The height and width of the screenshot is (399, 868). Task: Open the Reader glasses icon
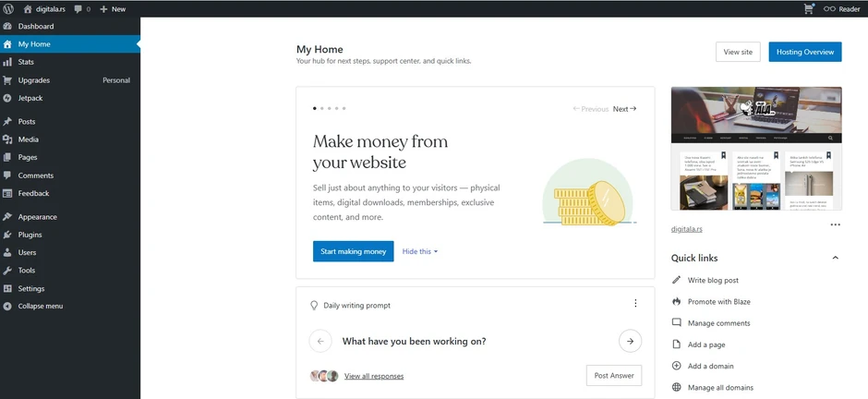click(829, 8)
